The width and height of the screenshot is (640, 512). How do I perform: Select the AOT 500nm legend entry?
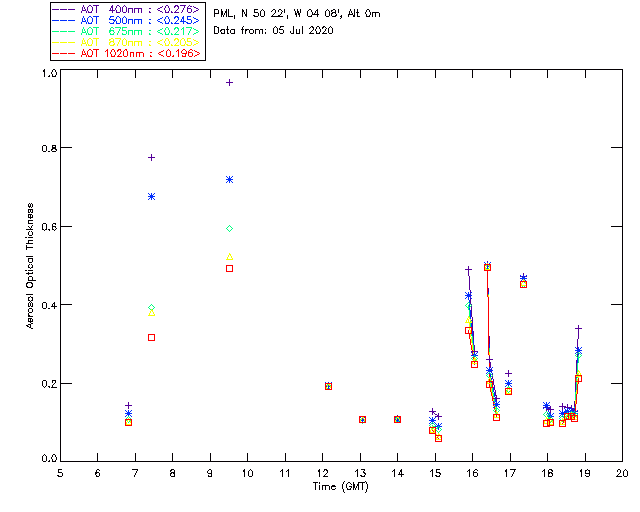point(127,20)
